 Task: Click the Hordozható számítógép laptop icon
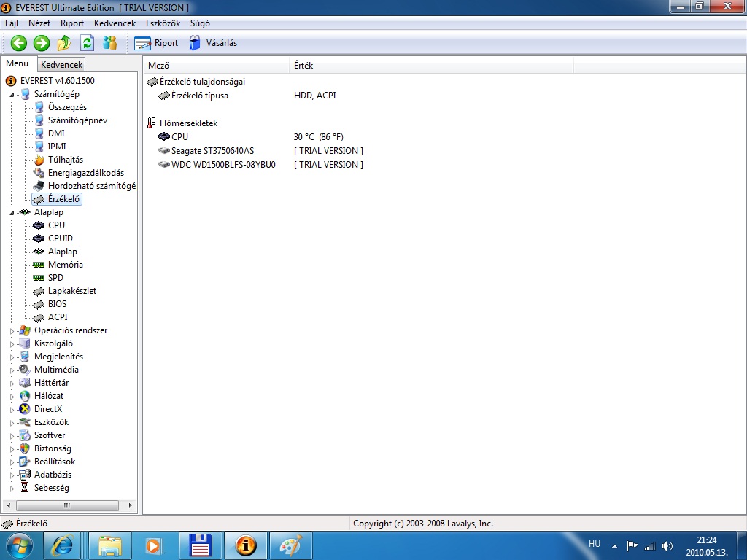pyautogui.click(x=39, y=186)
